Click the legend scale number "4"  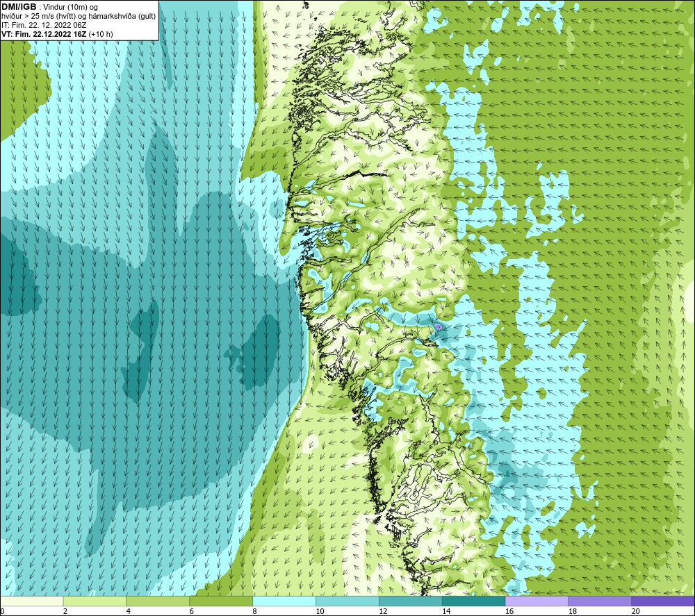tap(129, 611)
